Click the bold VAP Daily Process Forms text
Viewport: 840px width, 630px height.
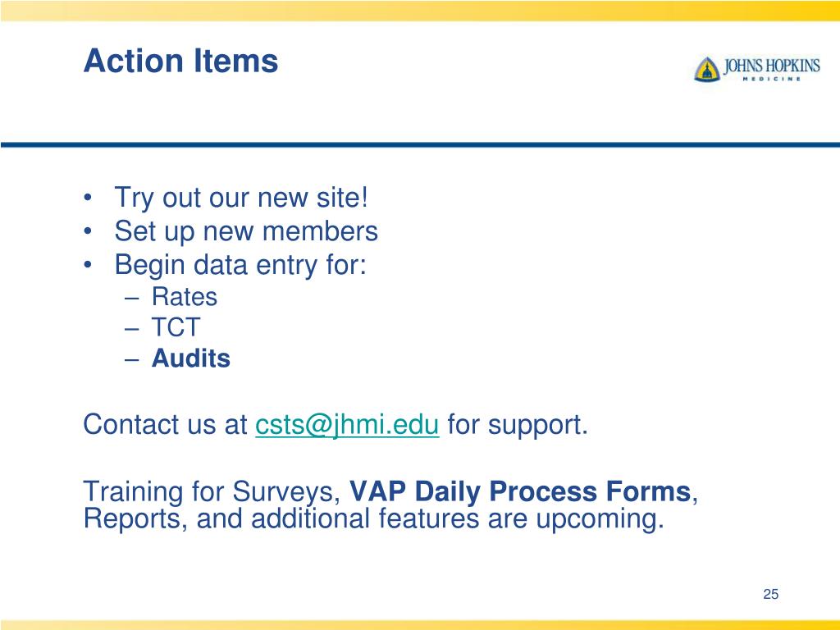click(x=520, y=491)
